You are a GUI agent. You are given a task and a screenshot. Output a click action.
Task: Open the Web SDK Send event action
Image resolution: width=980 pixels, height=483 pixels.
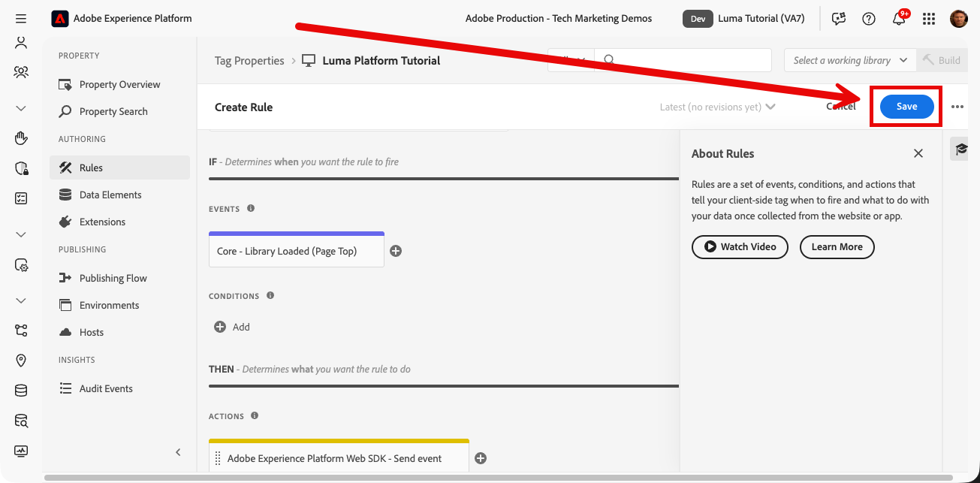pos(339,456)
